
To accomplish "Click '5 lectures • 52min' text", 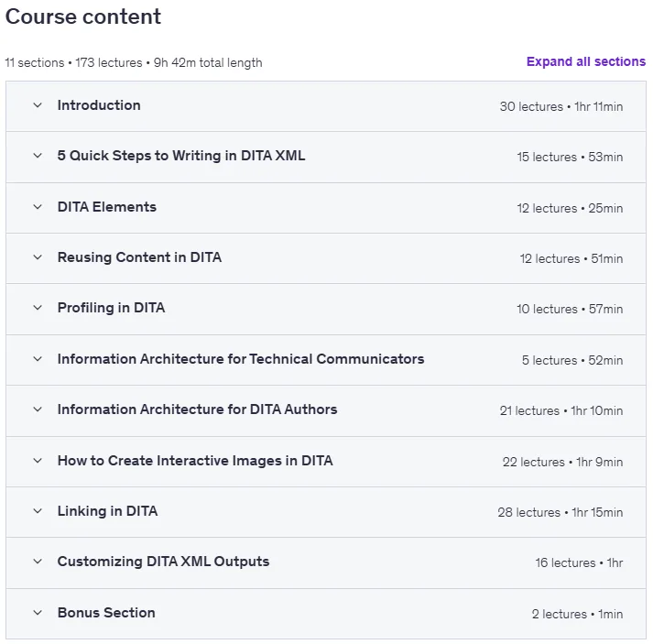I will [572, 360].
